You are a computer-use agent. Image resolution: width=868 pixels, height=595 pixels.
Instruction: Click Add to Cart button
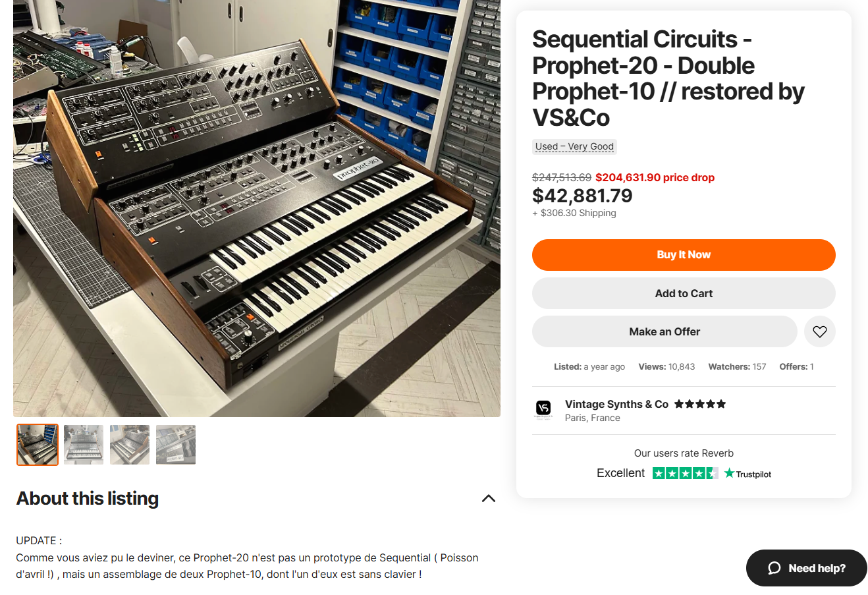[x=684, y=293]
